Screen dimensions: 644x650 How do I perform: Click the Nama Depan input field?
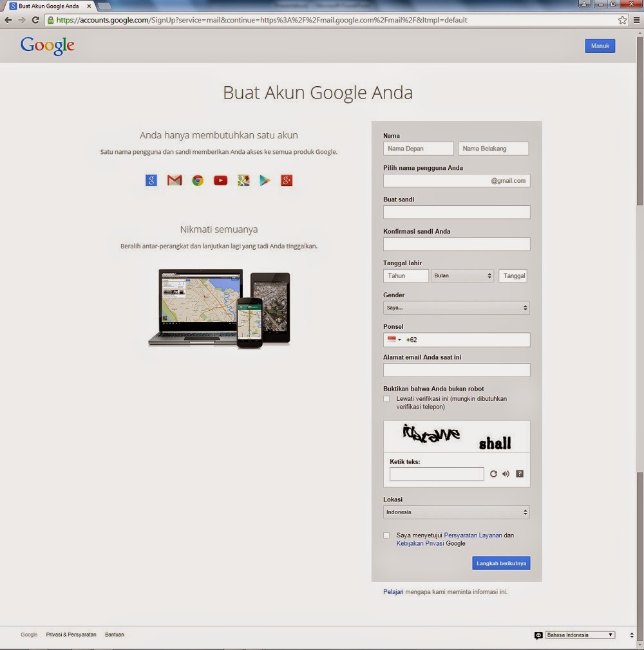[x=418, y=149]
